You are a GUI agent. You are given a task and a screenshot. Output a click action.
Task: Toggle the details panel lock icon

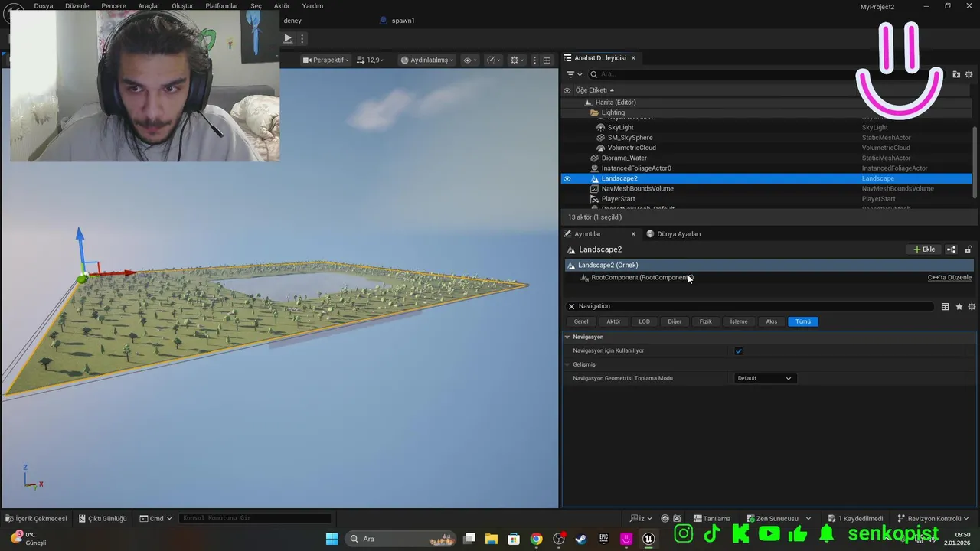click(x=968, y=249)
